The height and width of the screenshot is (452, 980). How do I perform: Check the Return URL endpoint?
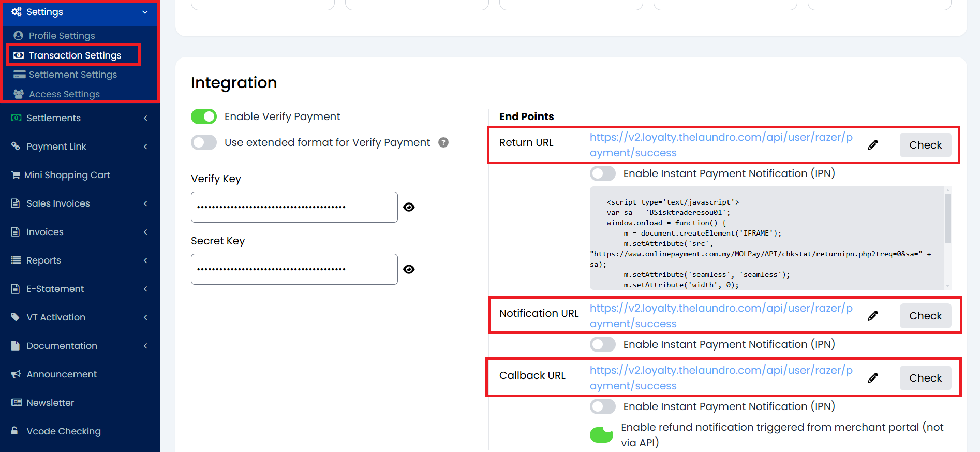926,145
